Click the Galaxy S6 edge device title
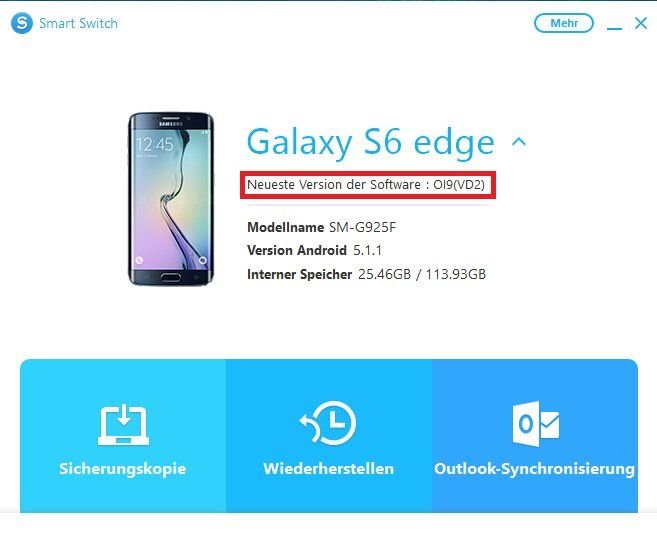The width and height of the screenshot is (657, 533). [370, 142]
